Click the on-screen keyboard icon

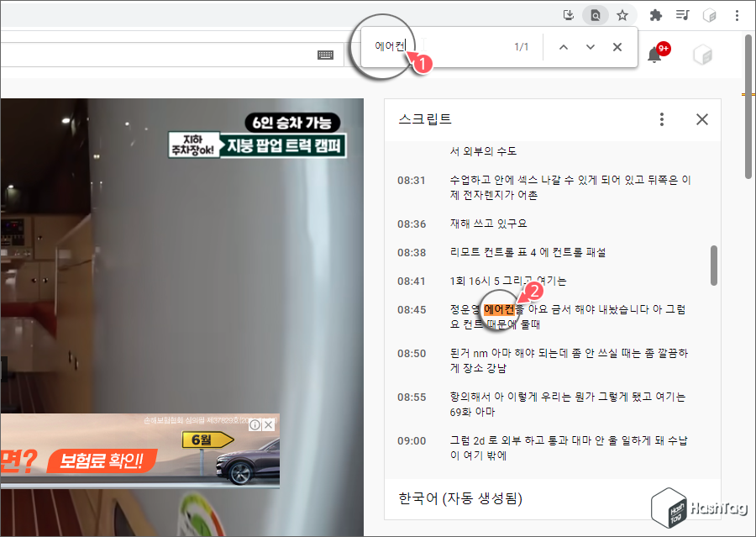tap(326, 54)
